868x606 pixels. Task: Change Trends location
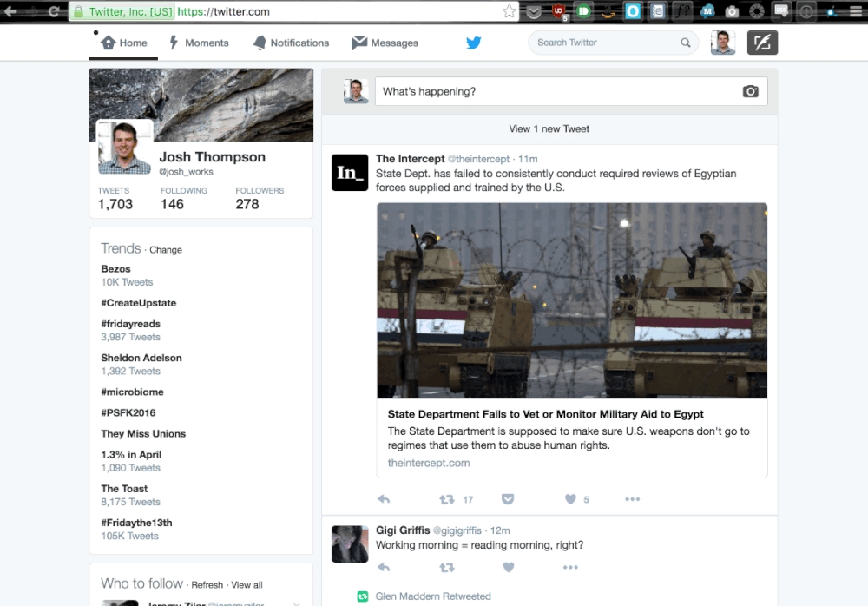(x=166, y=250)
